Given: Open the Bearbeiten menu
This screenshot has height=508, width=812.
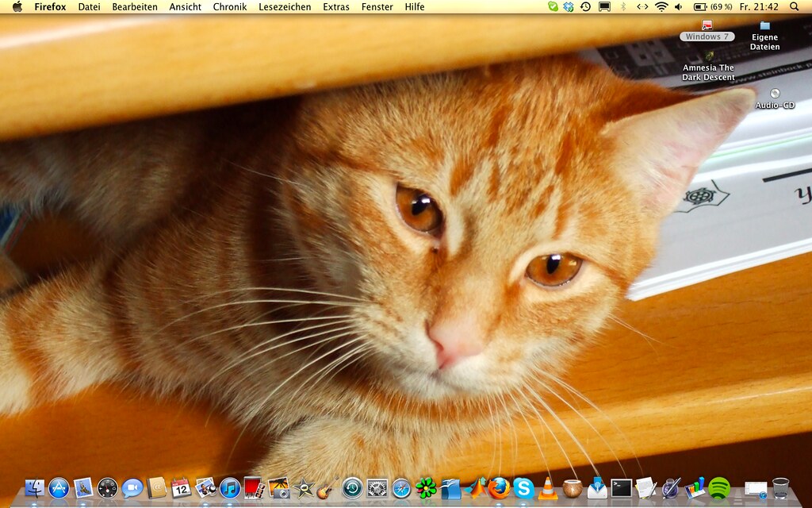Looking at the screenshot, I should [135, 6].
